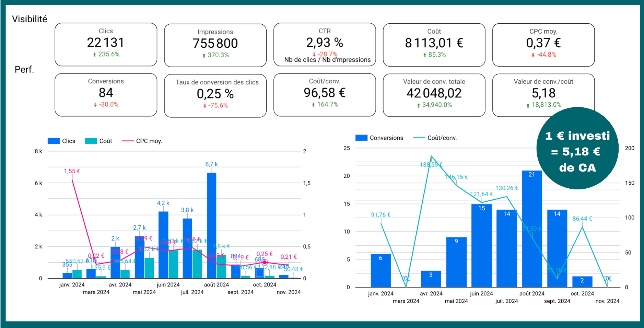The height and width of the screenshot is (328, 644).
Task: Click Valeur de conv. totale 42 048,02
Action: (x=434, y=95)
